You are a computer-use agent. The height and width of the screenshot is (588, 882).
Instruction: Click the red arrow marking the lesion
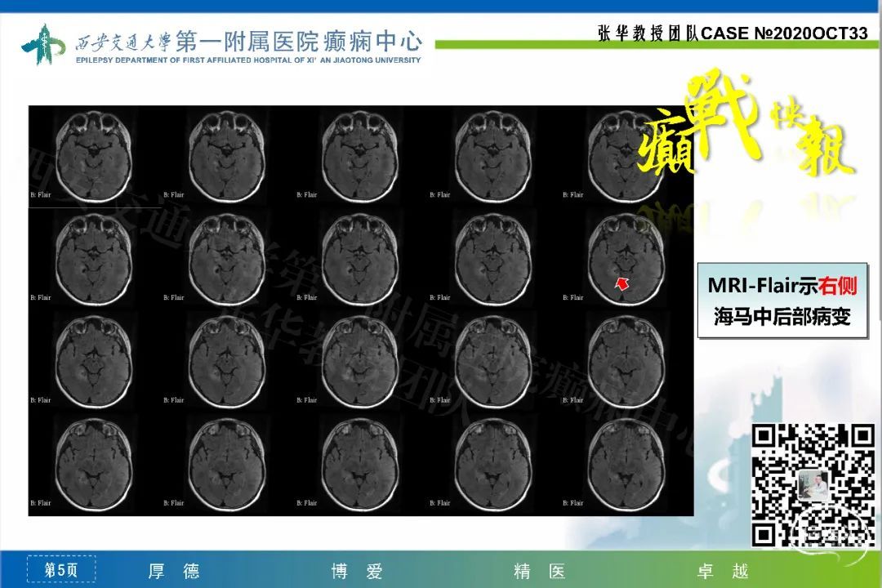click(x=623, y=283)
